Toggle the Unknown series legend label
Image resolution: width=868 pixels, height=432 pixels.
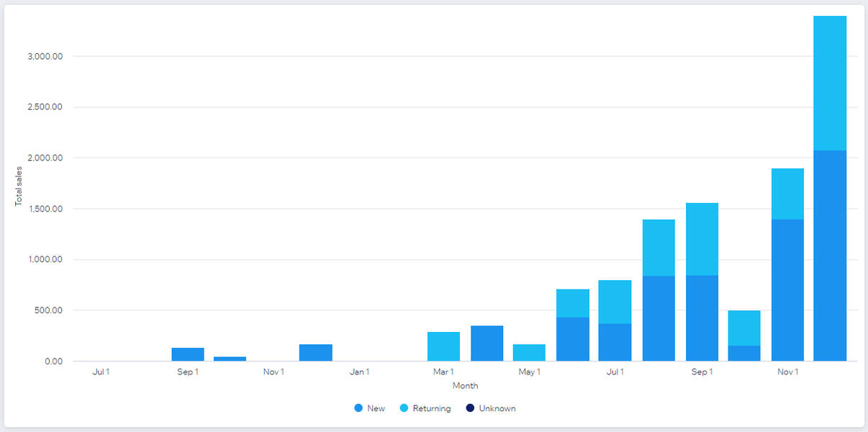[497, 408]
